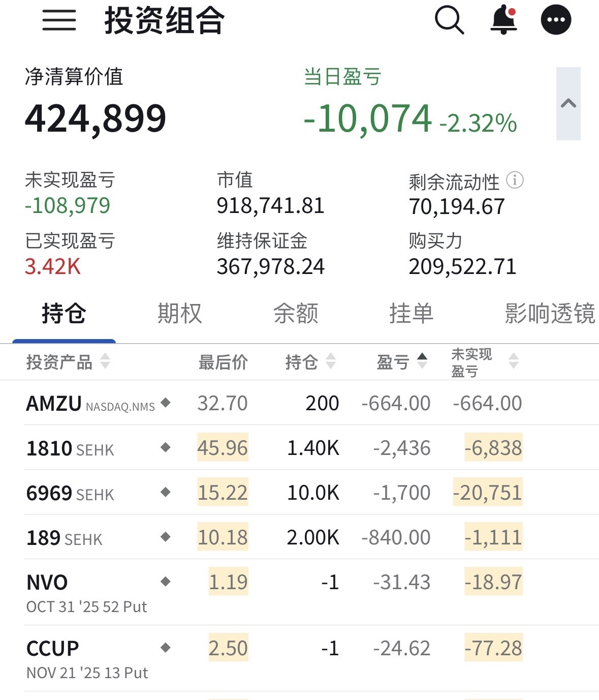Open the notifications bell
Image resolution: width=599 pixels, height=700 pixels.
503,20
